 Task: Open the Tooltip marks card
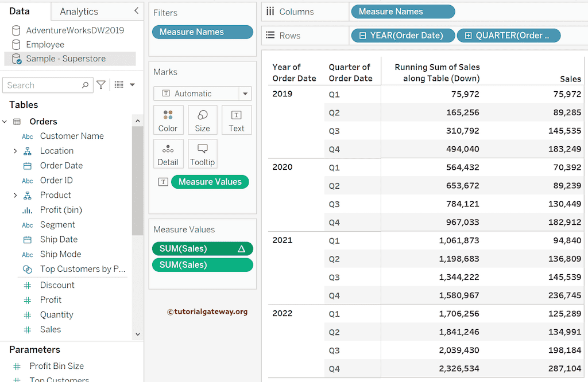[202, 153]
